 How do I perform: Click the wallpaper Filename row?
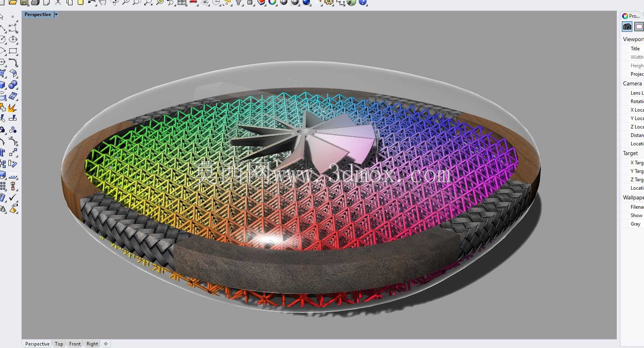point(632,207)
